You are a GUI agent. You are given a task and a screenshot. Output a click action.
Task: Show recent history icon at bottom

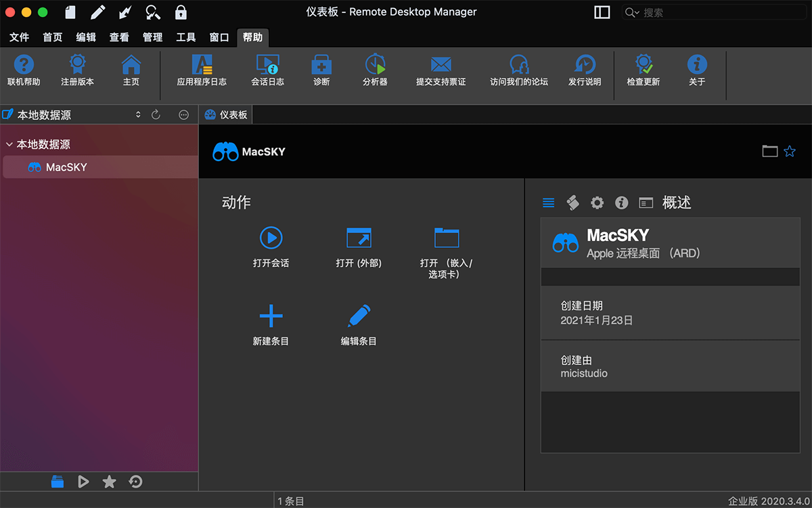point(135,482)
